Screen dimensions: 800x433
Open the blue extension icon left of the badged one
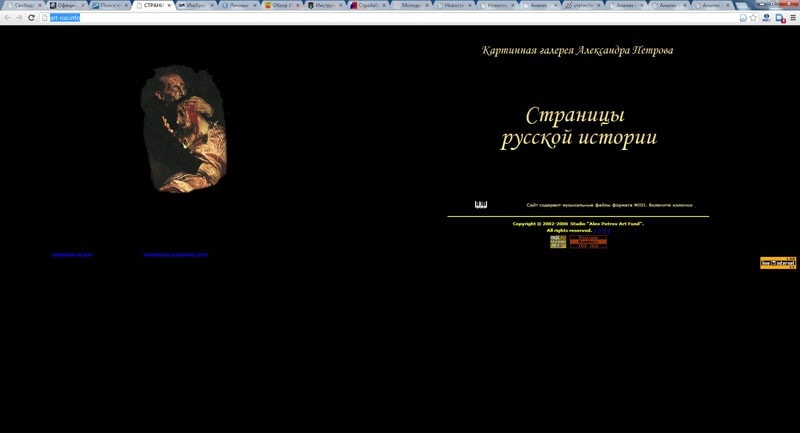tap(766, 18)
